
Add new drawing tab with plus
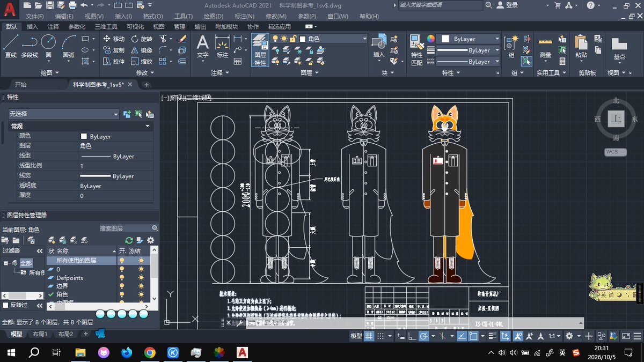[x=147, y=85]
